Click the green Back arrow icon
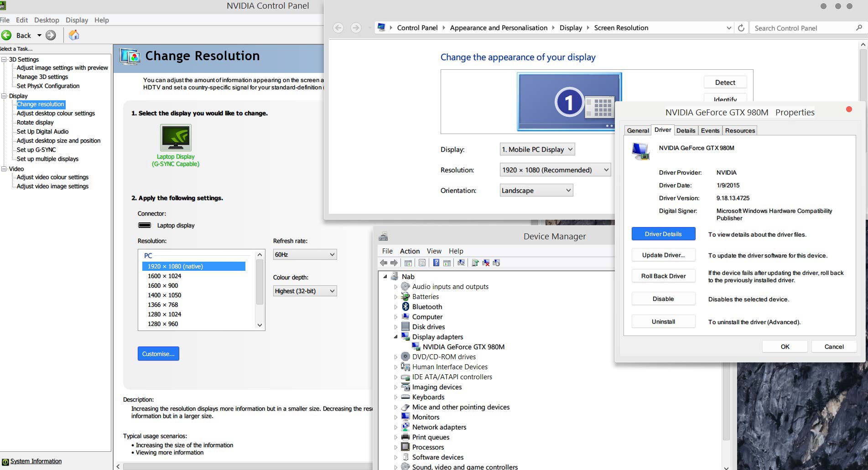 point(7,35)
